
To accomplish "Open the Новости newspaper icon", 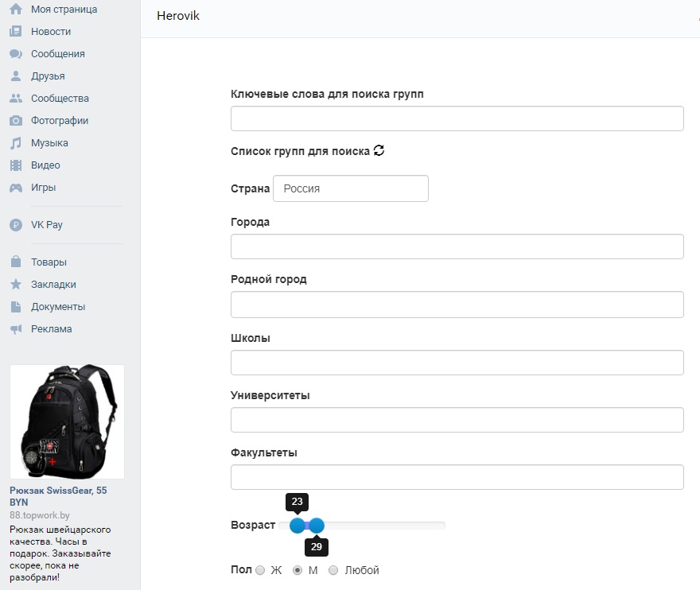I will (15, 32).
